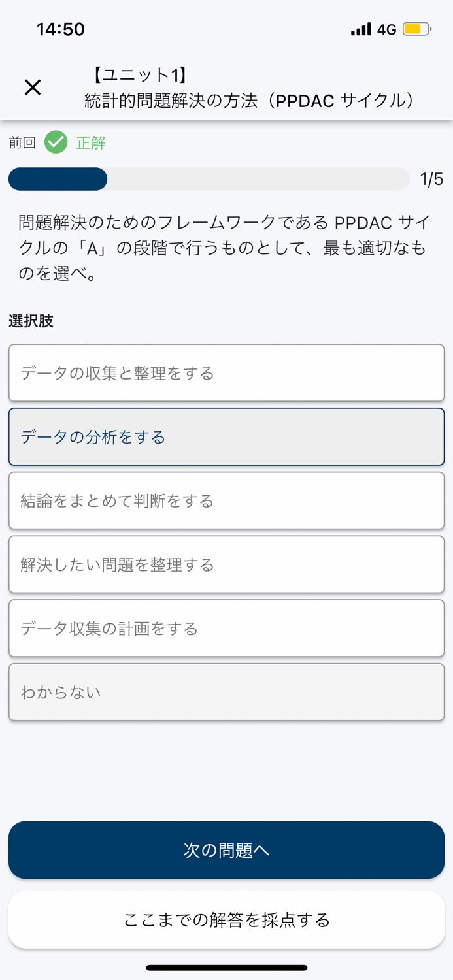The width and height of the screenshot is (453, 980).
Task: Tap the 4G cellular signal icon
Action: point(388,29)
